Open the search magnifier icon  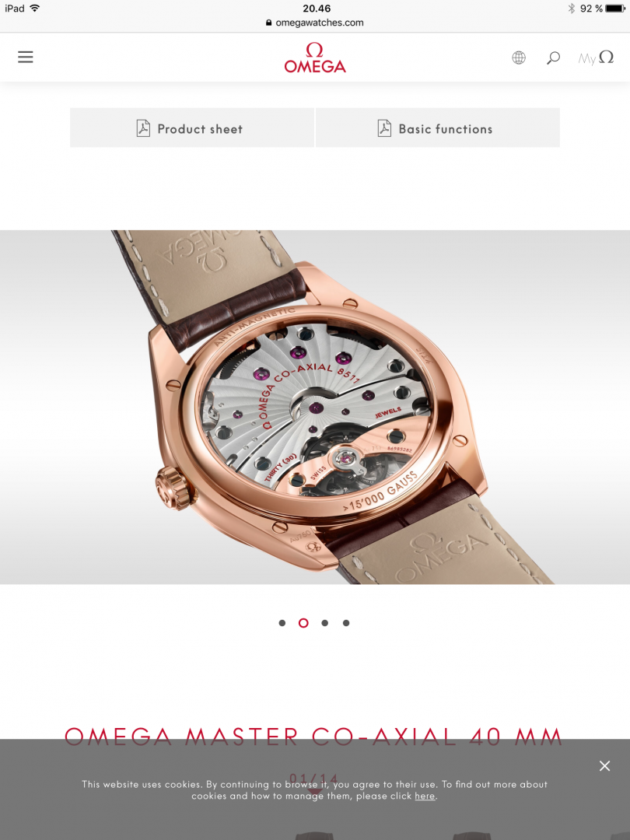(554, 58)
